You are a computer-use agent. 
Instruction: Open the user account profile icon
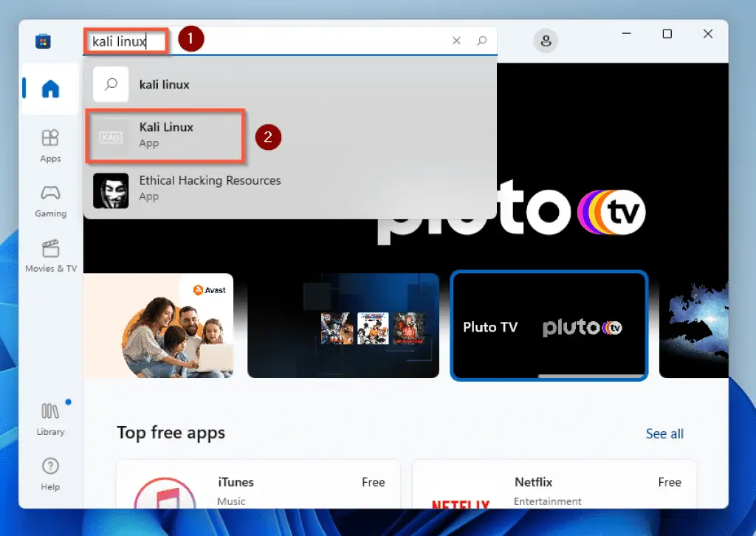[x=546, y=41]
